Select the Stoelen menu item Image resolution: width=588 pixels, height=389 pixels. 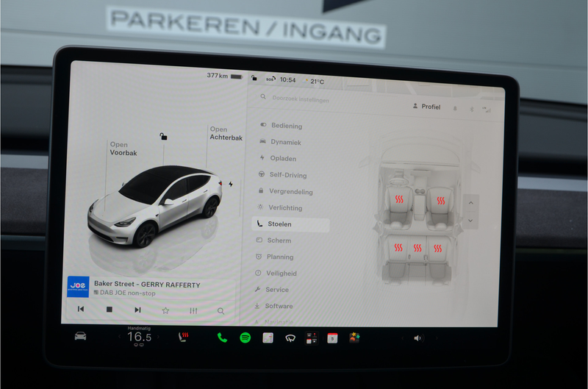(290, 224)
